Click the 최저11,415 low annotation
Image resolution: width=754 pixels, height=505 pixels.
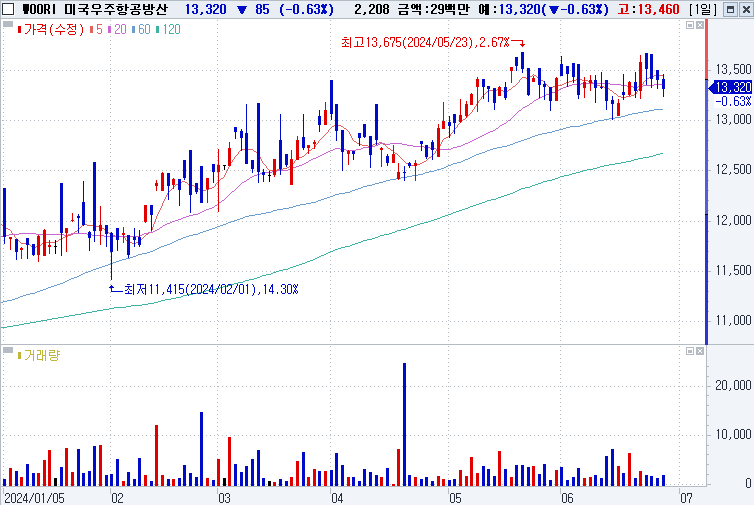pos(212,289)
